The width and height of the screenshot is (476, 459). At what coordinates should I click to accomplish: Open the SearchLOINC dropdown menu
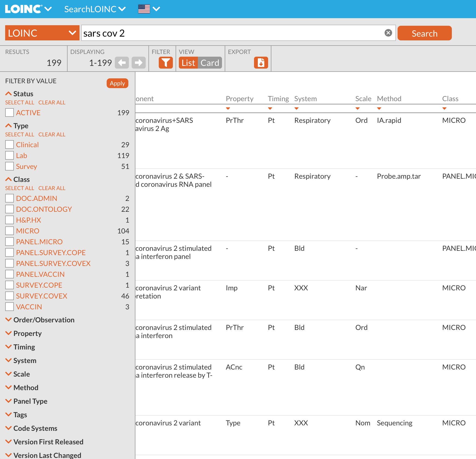95,9
